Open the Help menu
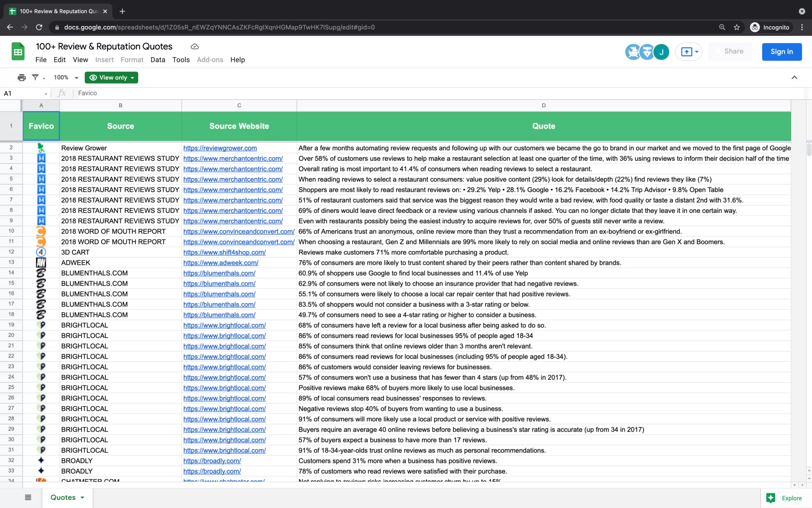Screen dimensions: 812x508 click(238, 60)
